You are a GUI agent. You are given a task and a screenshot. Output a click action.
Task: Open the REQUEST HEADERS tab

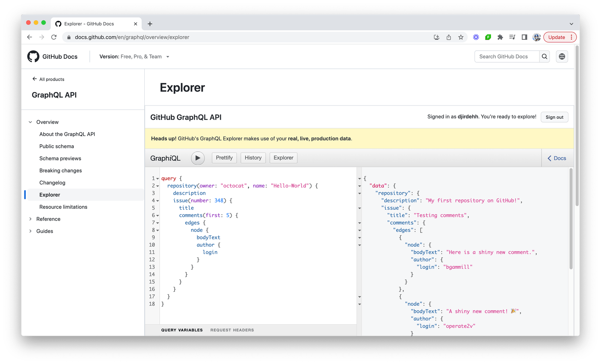point(232,330)
